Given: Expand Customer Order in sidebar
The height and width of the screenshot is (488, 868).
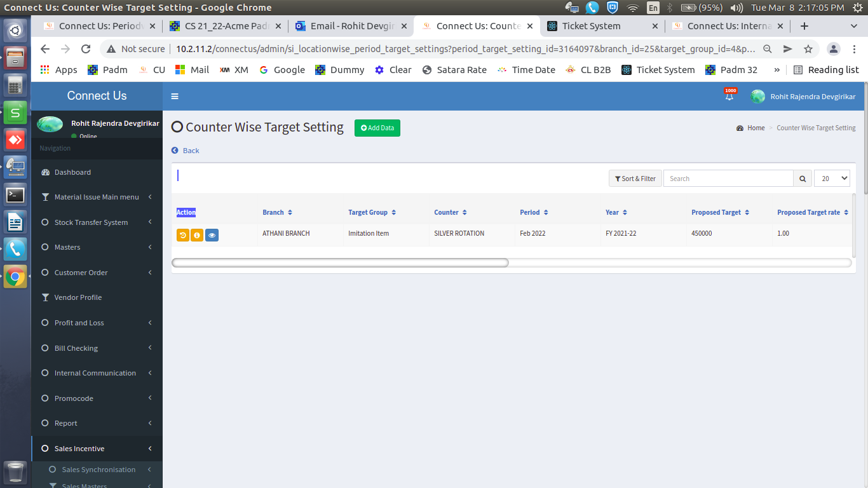Looking at the screenshot, I should (x=97, y=273).
